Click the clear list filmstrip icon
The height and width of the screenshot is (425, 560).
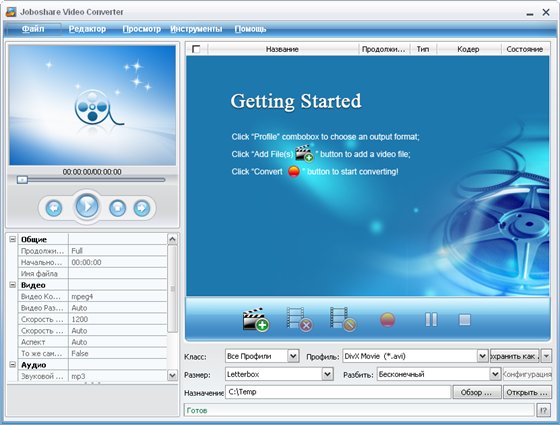[343, 319]
